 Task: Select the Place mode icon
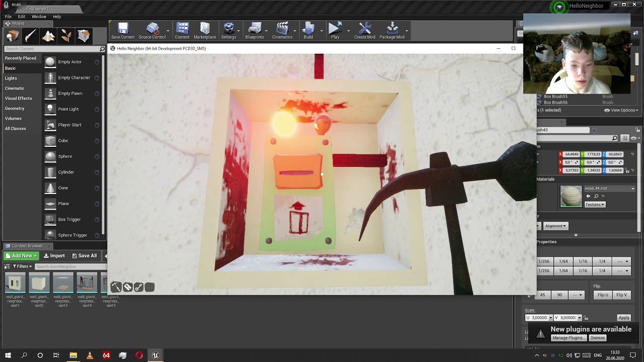click(13, 36)
